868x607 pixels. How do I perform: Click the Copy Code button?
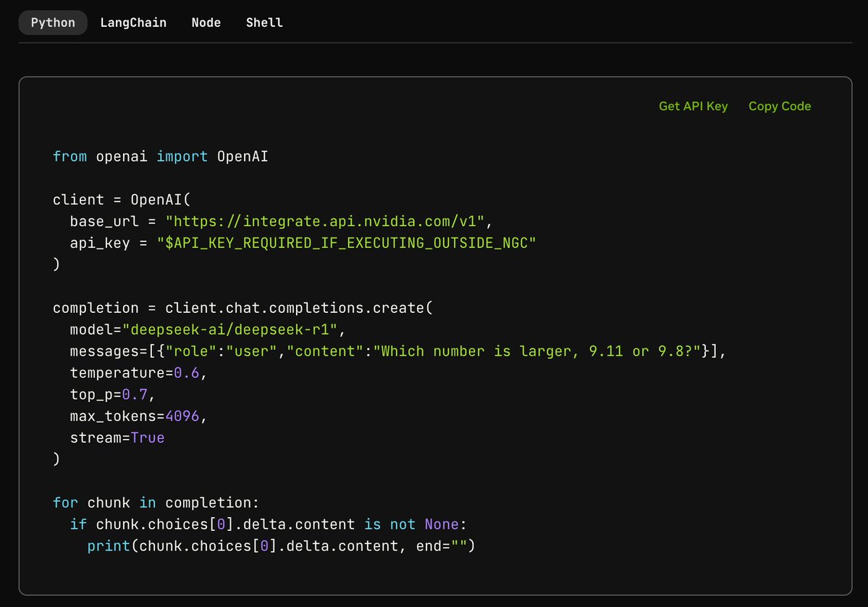(x=780, y=106)
